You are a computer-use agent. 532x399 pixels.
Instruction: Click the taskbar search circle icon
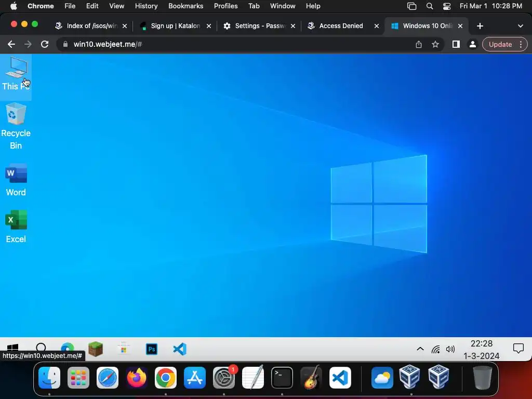[x=41, y=348]
